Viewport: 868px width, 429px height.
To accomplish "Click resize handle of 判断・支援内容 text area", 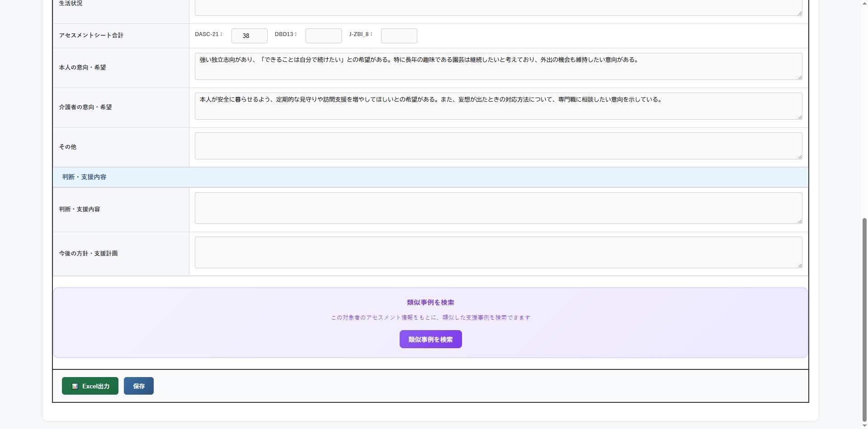I will (799, 221).
